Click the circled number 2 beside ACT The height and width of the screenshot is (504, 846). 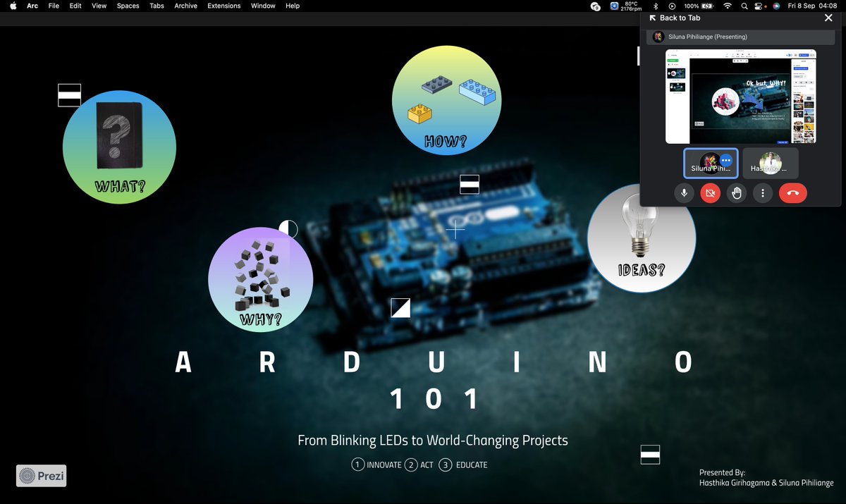click(411, 465)
